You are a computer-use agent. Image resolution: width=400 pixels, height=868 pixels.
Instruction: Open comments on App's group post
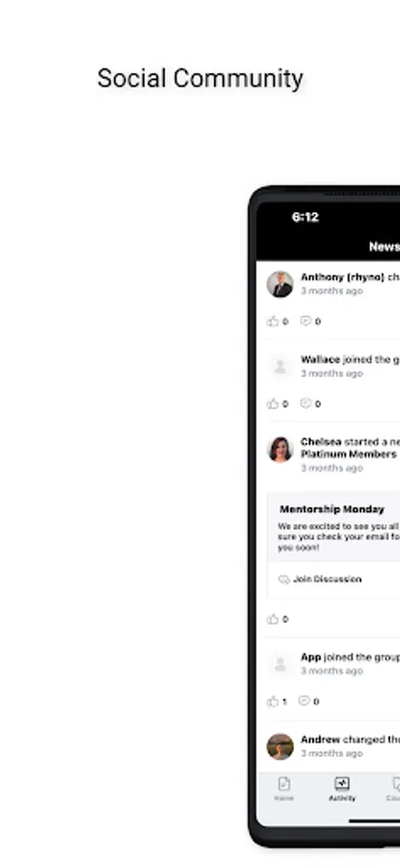[x=304, y=701]
